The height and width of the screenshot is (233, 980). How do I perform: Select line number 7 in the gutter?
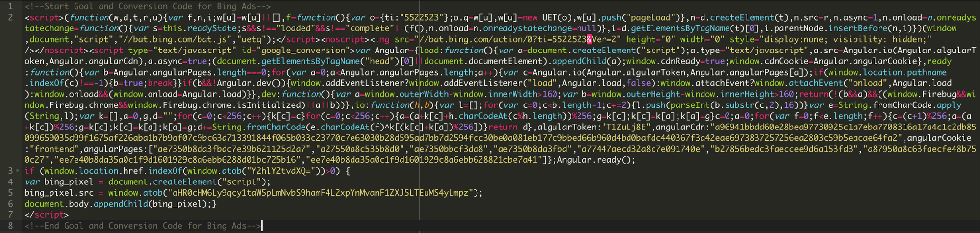click(11, 214)
